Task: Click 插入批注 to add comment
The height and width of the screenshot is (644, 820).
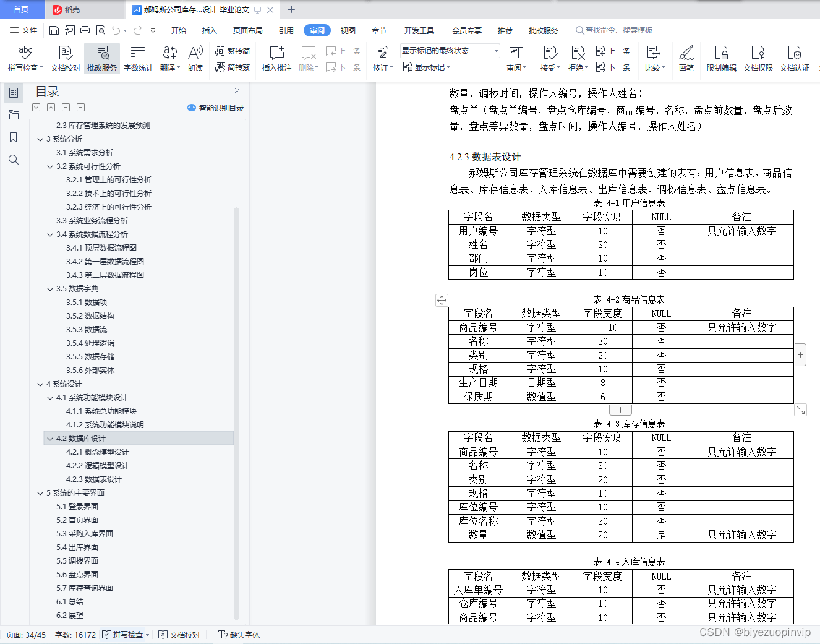Action: (x=277, y=59)
